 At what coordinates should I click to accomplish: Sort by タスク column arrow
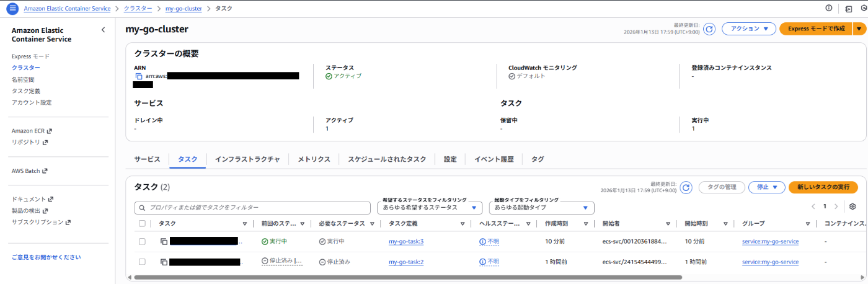pyautogui.click(x=245, y=224)
